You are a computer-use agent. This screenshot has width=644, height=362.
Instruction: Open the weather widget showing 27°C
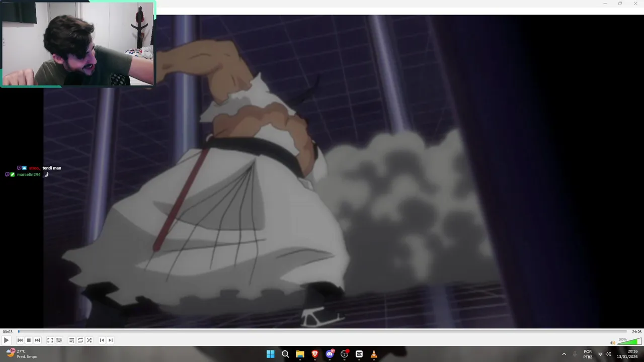tap(21, 354)
